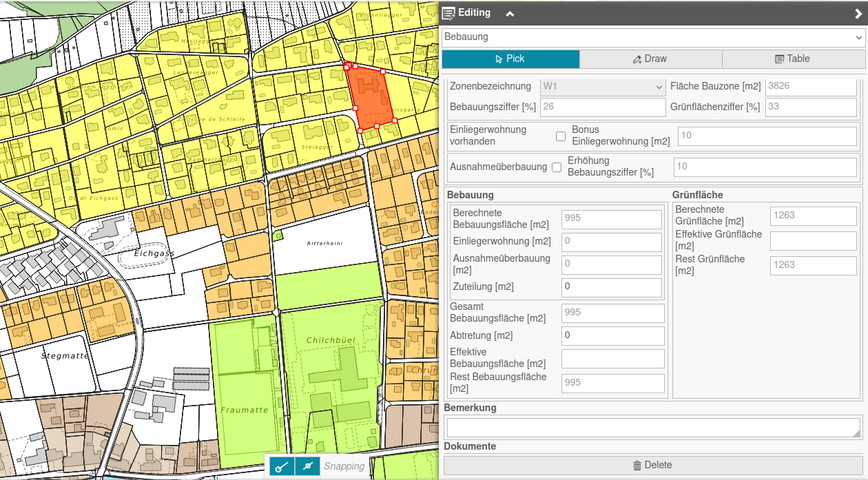Click the Zuteilung [m2] input field
Image resolution: width=868 pixels, height=480 pixels.
click(x=611, y=287)
